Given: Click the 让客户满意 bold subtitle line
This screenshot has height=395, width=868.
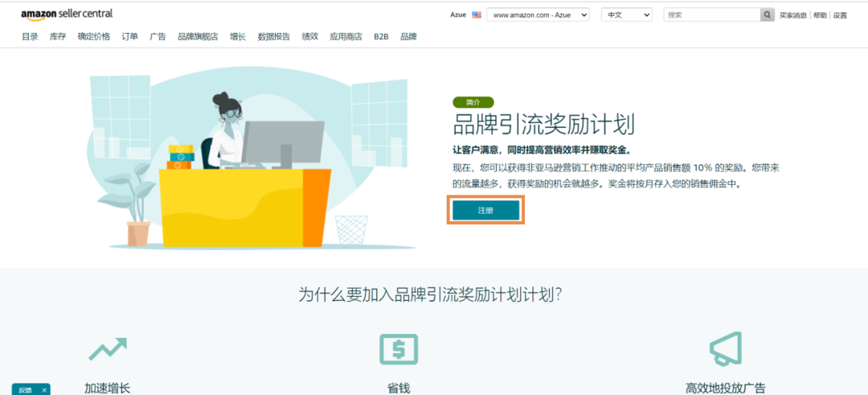Looking at the screenshot, I should (x=542, y=150).
